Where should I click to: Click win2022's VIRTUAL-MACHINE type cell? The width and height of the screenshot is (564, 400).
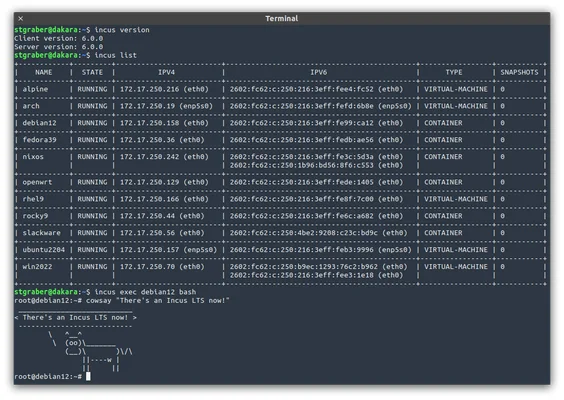tap(456, 267)
